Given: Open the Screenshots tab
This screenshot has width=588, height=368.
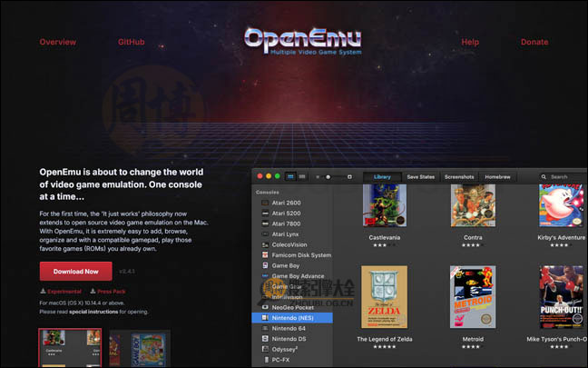Looking at the screenshot, I should [459, 177].
